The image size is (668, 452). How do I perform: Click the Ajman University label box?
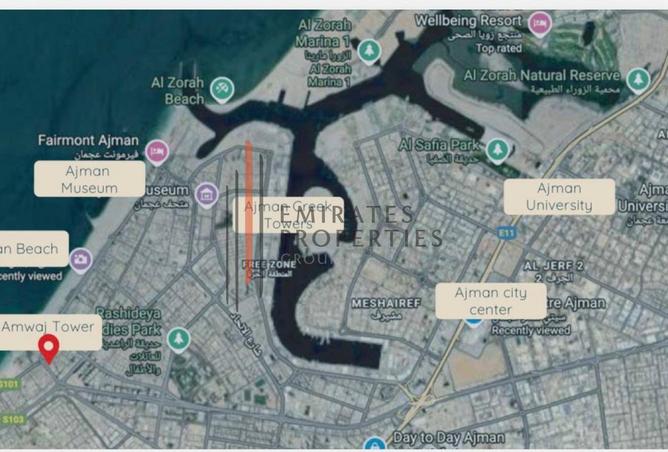pos(559,196)
